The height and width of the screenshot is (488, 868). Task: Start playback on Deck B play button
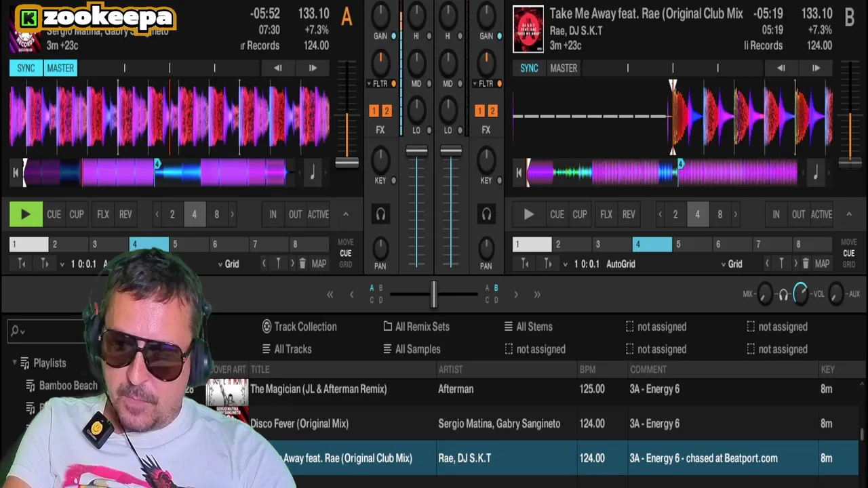pos(529,214)
